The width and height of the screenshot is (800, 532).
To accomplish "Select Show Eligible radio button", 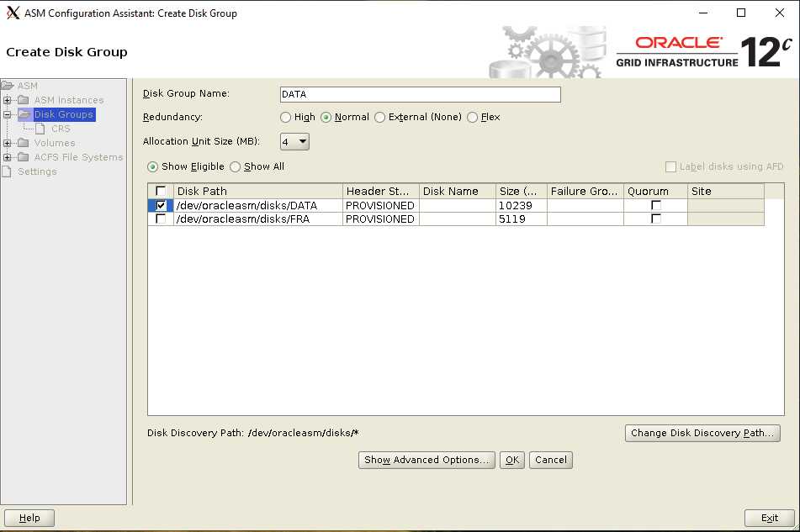I will tap(152, 166).
